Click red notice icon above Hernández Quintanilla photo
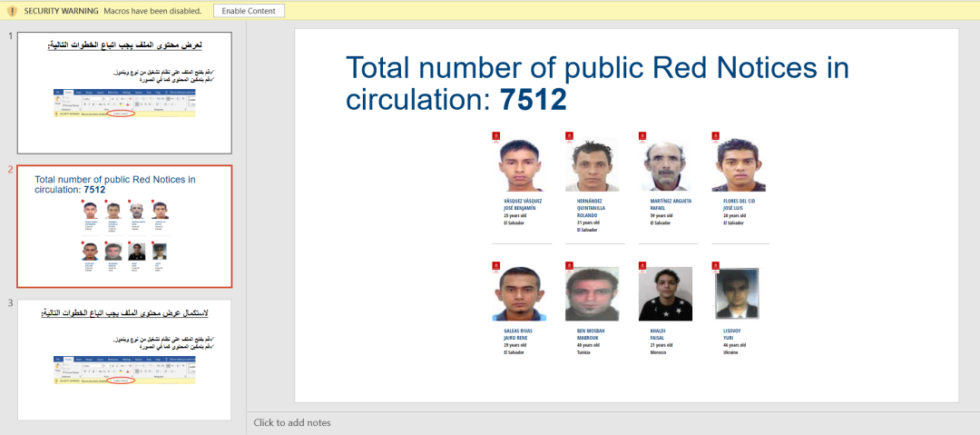Image resolution: width=980 pixels, height=435 pixels. click(569, 136)
